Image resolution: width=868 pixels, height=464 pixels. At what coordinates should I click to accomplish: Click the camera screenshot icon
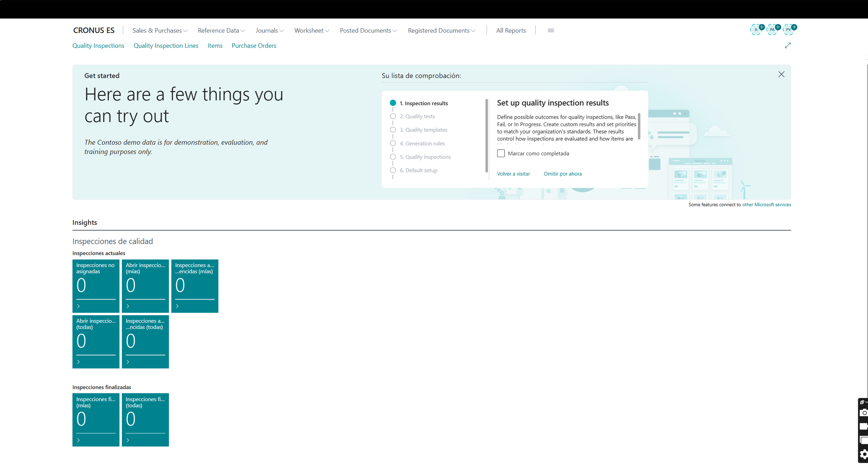click(864, 413)
